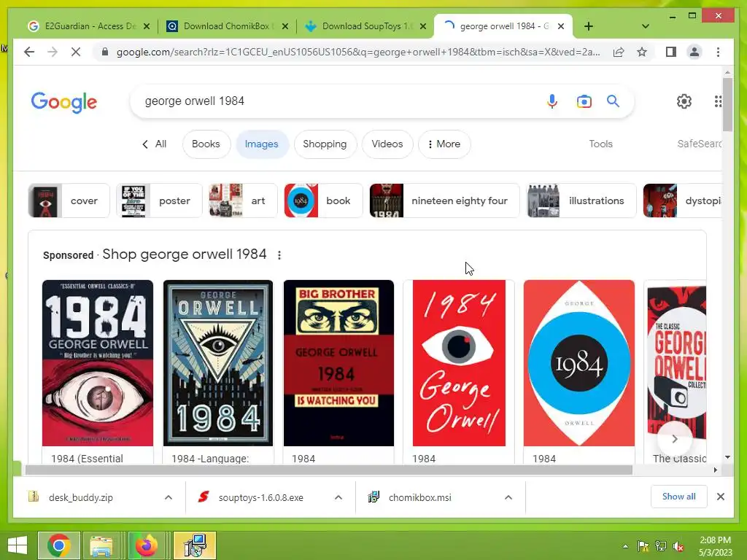Switch to Download SoupToys tab
Viewport: 747px width, 560px height.
(364, 26)
